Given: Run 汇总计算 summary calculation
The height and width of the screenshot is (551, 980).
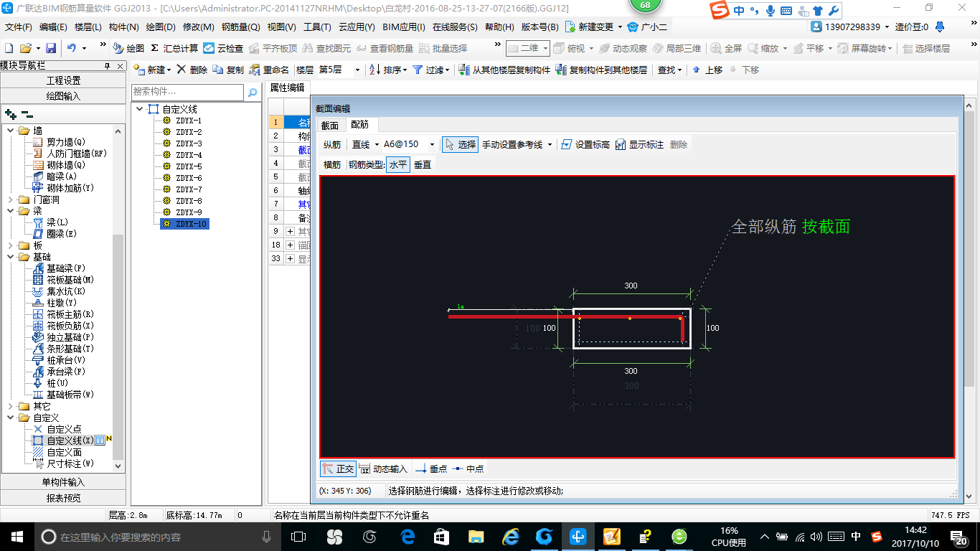Looking at the screenshot, I should [174, 48].
